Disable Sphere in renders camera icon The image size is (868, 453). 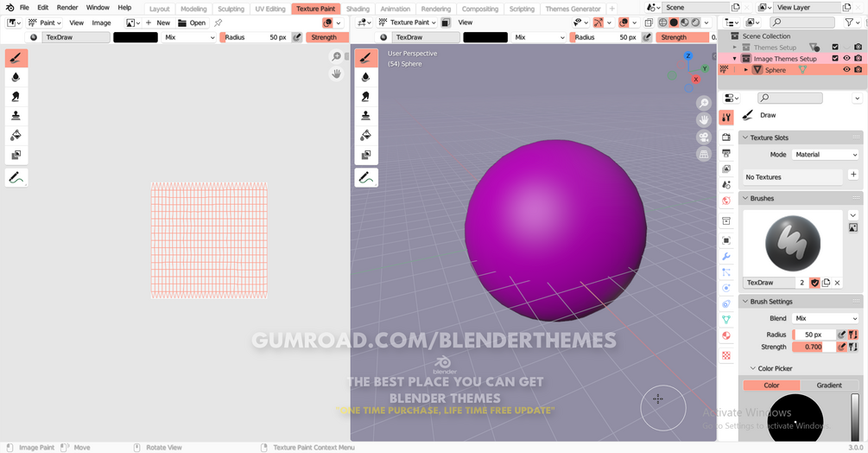pos(858,70)
